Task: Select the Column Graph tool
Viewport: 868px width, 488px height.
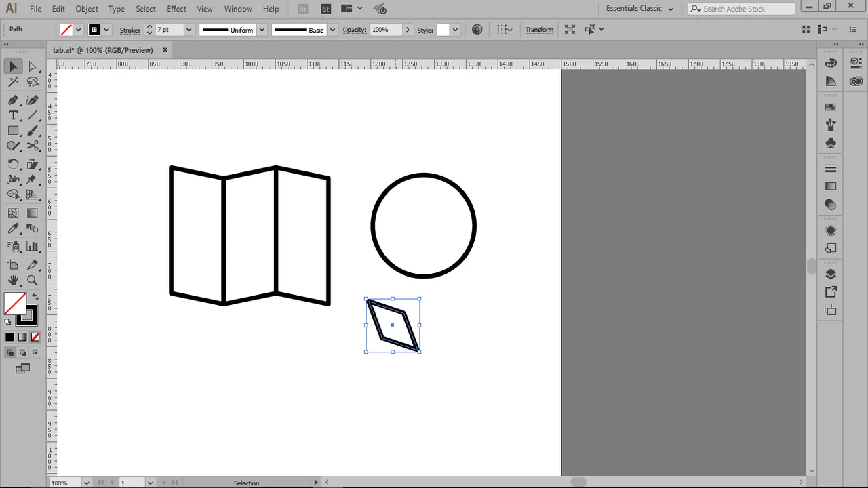Action: click(x=32, y=247)
